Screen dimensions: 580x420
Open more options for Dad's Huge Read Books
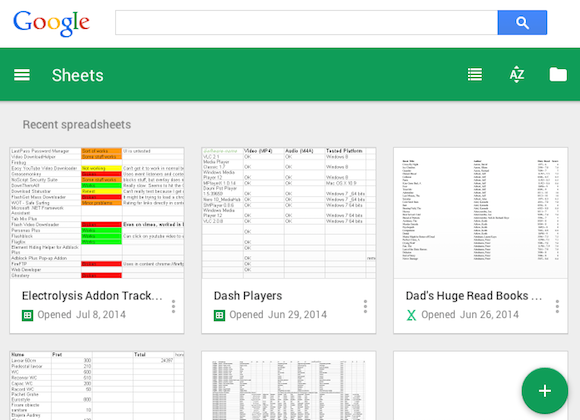tap(557, 306)
